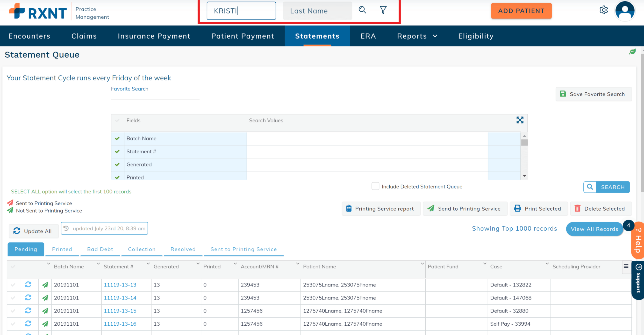Click the printer icon on Print Selected
Screen dimensions: 644x335
point(517,208)
